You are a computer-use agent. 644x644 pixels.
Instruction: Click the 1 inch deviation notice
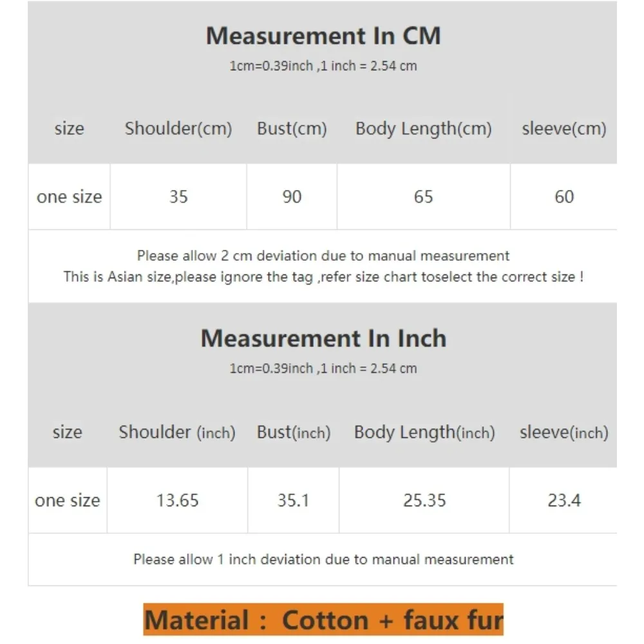click(x=323, y=560)
